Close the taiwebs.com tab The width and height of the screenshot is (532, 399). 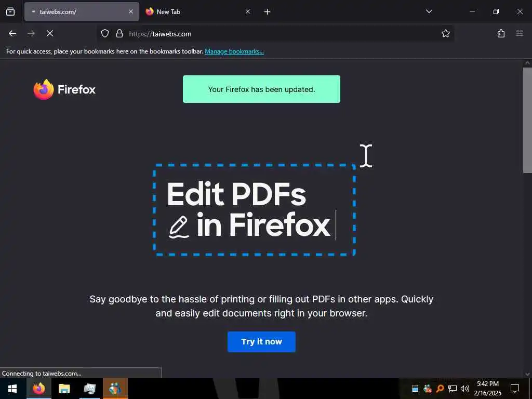130,11
